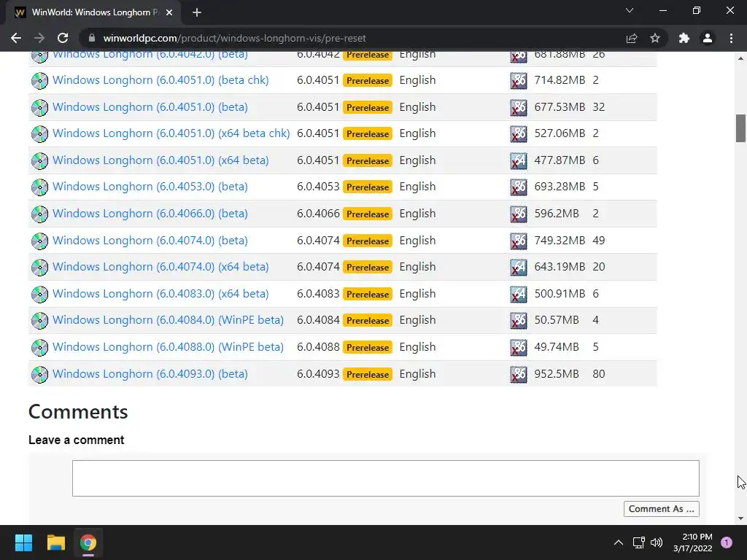Screen dimensions: 747x560
Task: Click the scrollbar down arrow
Action: point(740,518)
